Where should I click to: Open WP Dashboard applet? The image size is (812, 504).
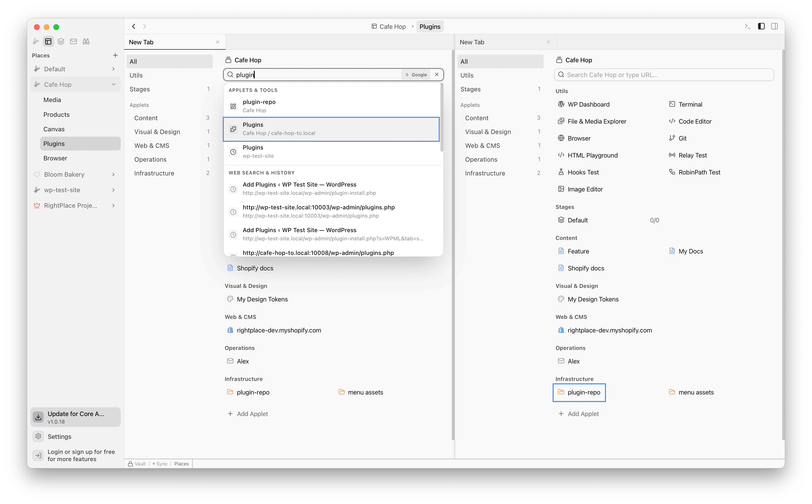click(x=584, y=104)
